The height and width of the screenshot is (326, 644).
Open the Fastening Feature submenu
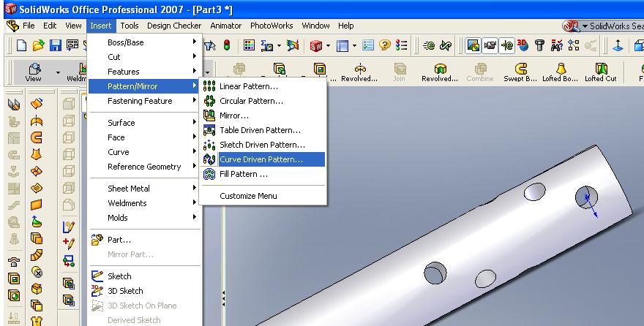(x=143, y=101)
